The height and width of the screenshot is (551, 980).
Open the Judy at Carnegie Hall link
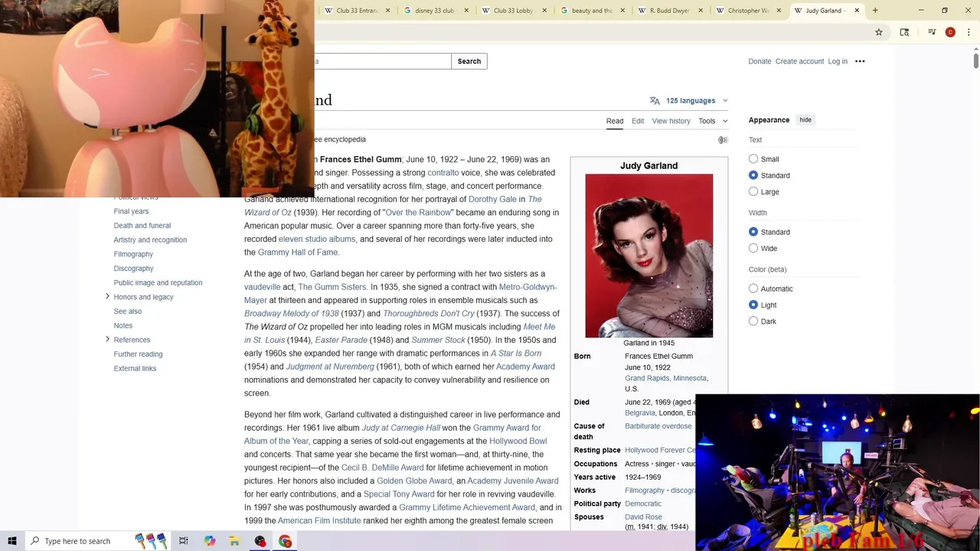400,428
